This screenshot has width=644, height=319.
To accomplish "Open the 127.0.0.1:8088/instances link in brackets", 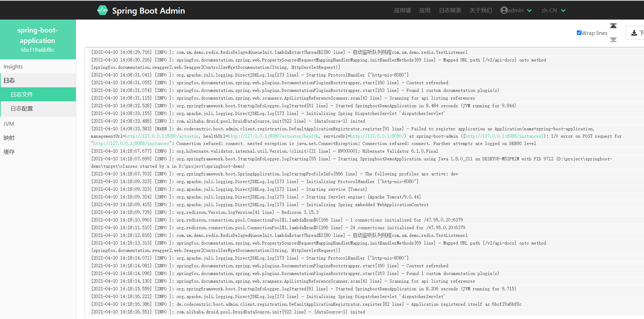I will click(x=504, y=136).
